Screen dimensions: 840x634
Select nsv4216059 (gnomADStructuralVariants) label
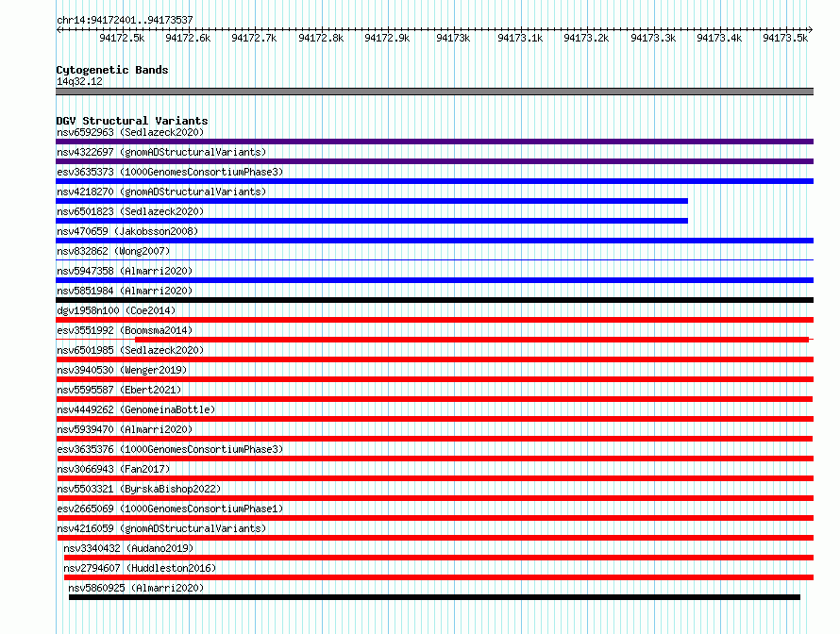[x=161, y=528]
